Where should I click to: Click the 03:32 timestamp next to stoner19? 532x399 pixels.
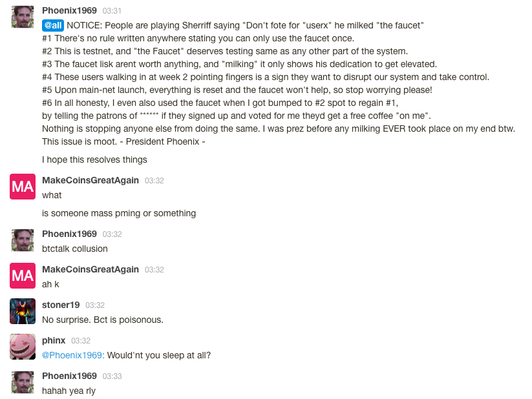tap(95, 305)
